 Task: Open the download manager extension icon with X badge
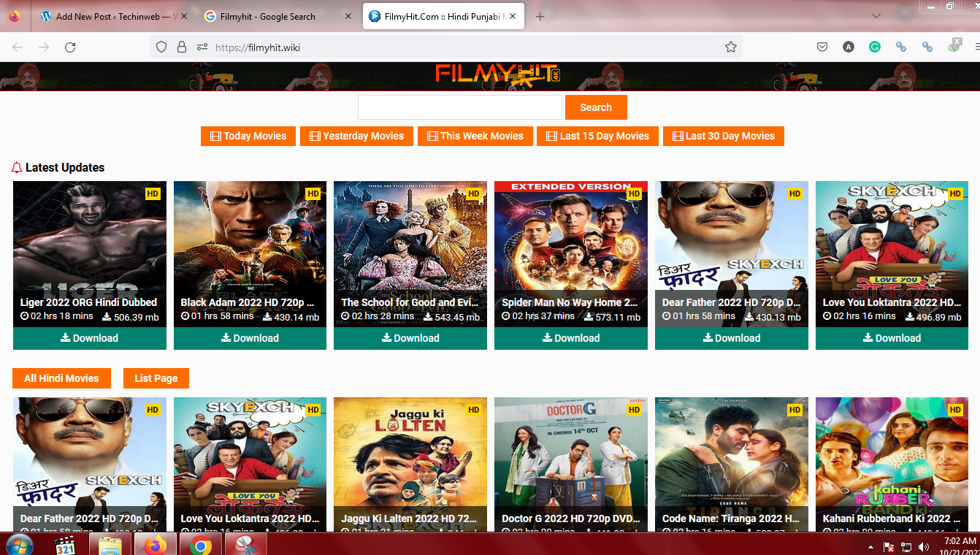coord(954,46)
